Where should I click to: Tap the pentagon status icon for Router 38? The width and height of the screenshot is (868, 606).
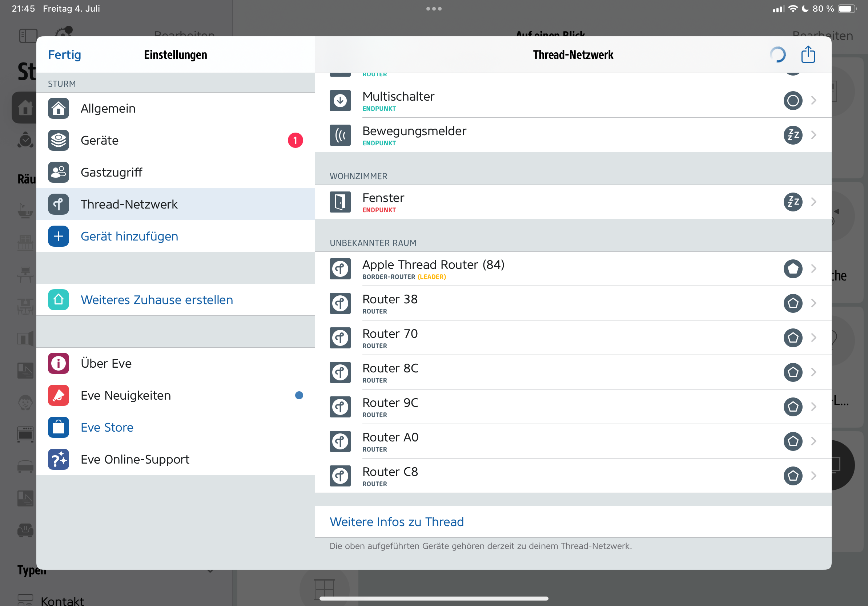793,303
